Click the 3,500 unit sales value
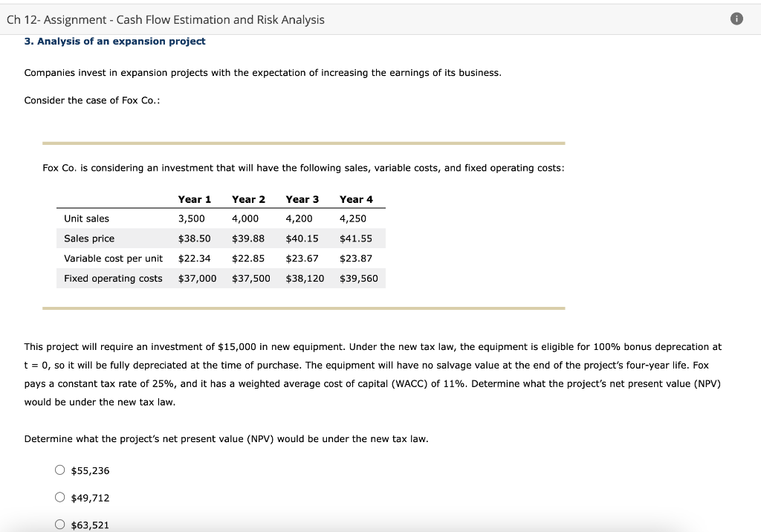Viewport: 761px width, 532px height. click(192, 218)
